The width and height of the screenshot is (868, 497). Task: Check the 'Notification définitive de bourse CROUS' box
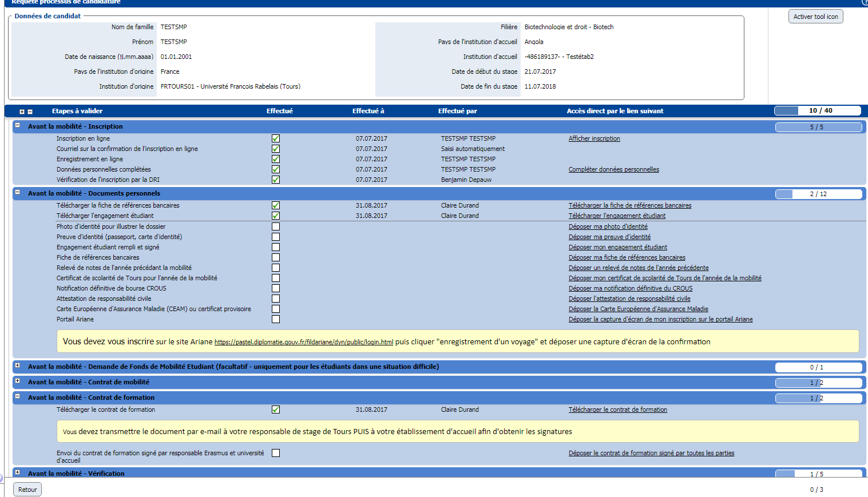coord(276,288)
